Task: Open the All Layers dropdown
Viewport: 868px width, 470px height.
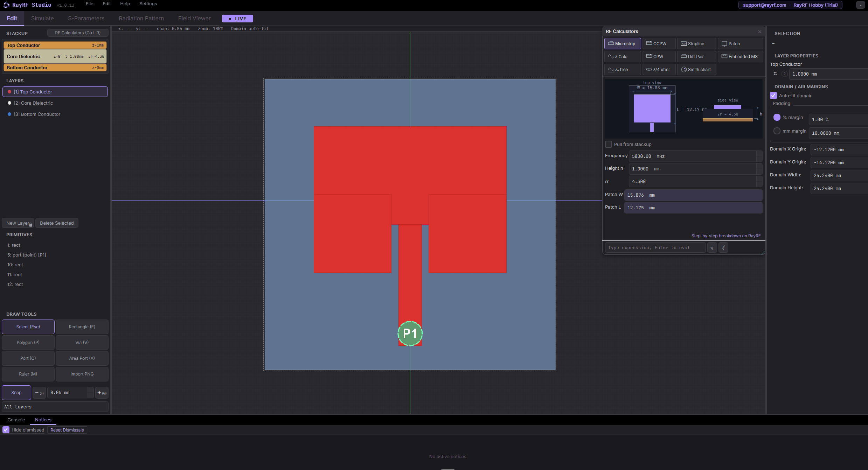Action: coord(55,407)
